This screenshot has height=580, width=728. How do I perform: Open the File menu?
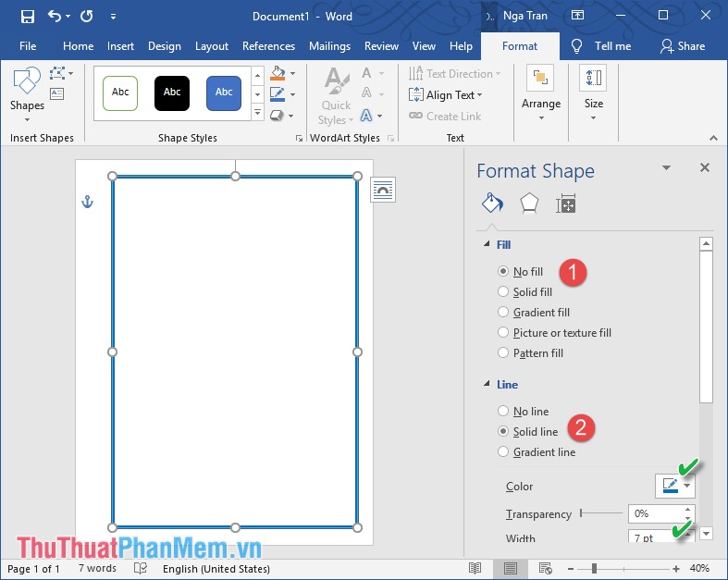(x=28, y=46)
